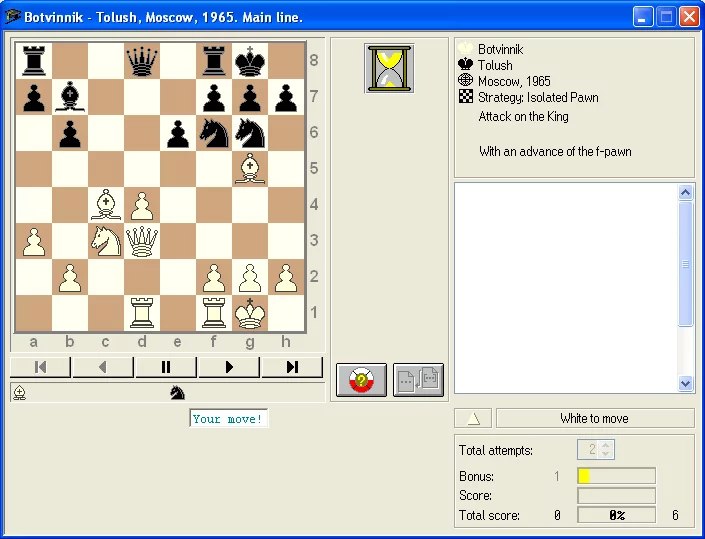
Task: Click the hourglass timer icon
Action: click(389, 68)
